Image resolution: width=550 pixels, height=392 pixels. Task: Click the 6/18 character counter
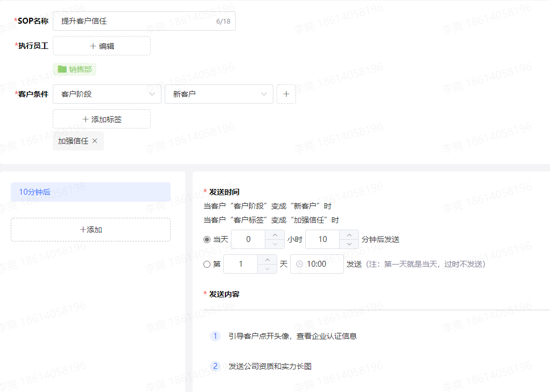[223, 22]
